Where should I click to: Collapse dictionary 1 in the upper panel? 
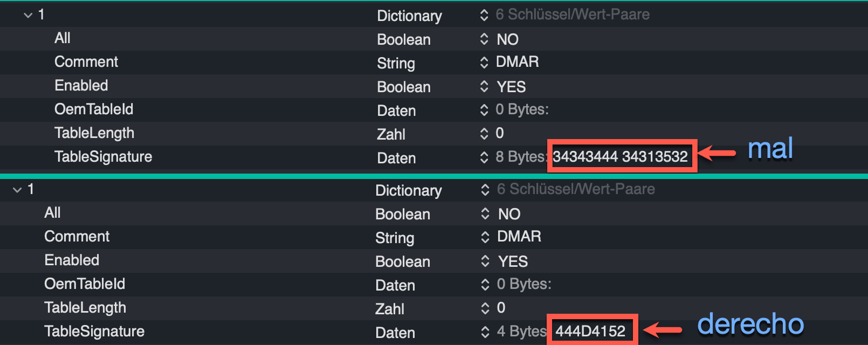point(28,16)
